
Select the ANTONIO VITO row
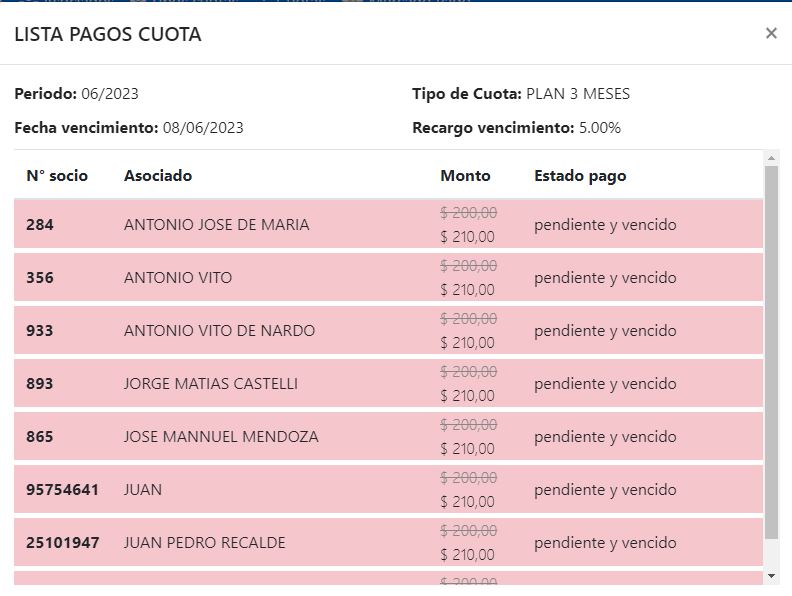[177, 278]
